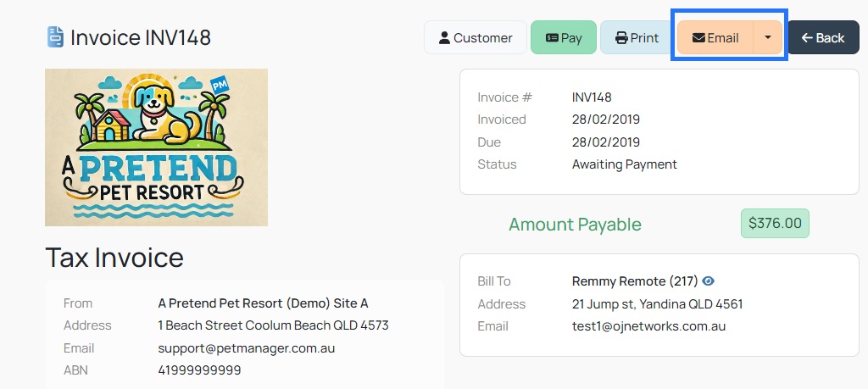Go back using the Back button

823,37
